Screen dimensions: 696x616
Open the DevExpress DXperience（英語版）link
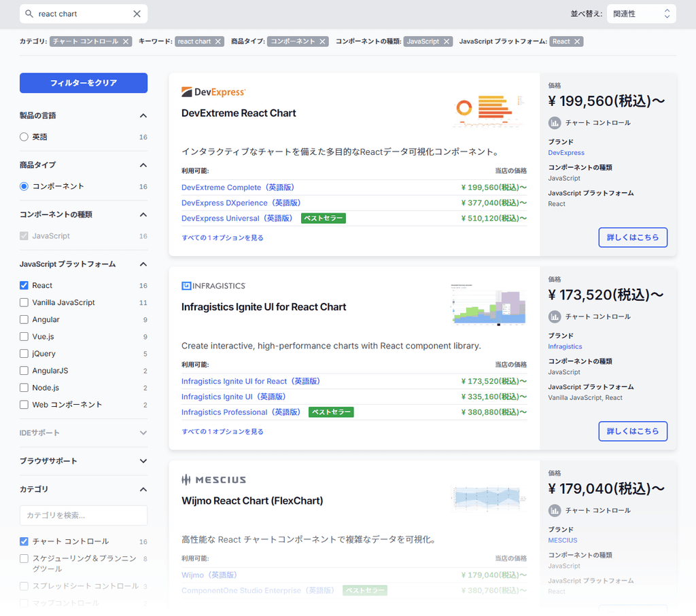tap(241, 203)
